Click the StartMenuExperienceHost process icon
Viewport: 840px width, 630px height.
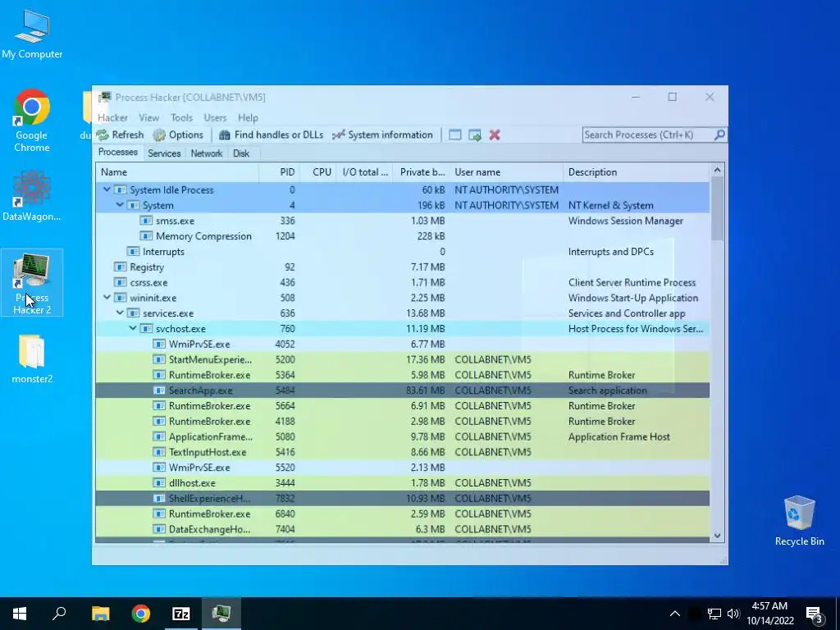coord(159,359)
